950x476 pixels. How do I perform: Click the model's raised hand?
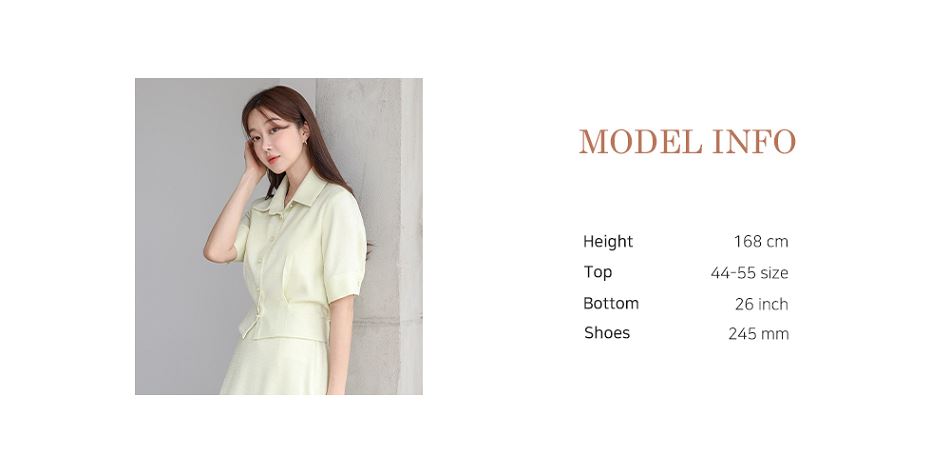tap(252, 160)
